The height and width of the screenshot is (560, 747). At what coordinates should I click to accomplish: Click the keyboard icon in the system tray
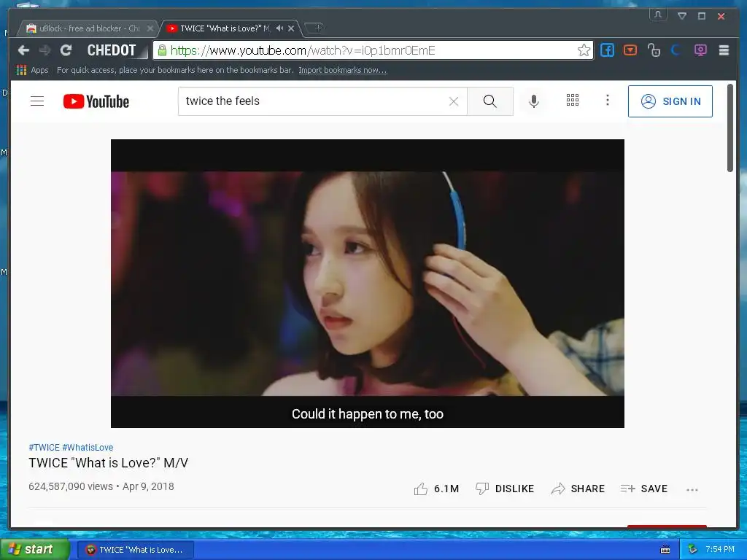(665, 550)
